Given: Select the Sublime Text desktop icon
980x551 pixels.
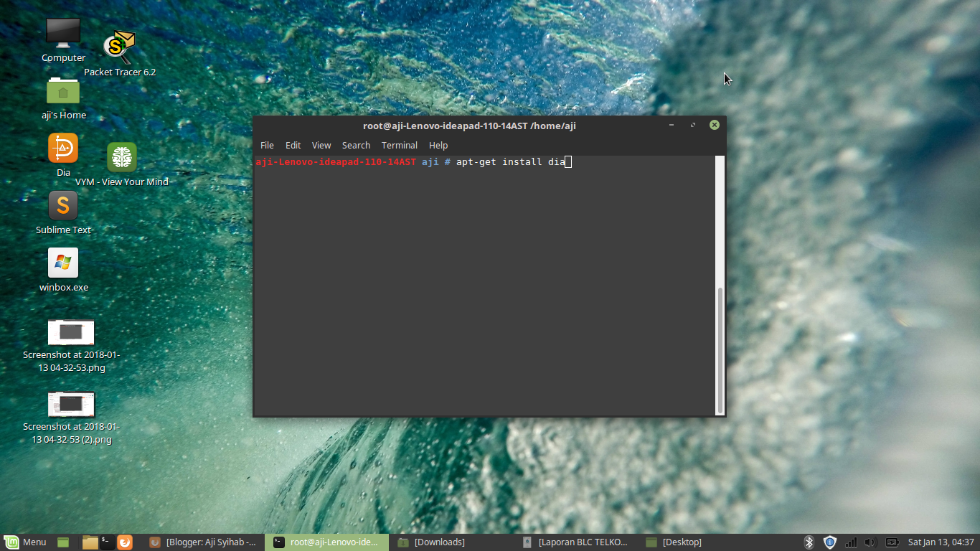Looking at the screenshot, I should tap(63, 212).
